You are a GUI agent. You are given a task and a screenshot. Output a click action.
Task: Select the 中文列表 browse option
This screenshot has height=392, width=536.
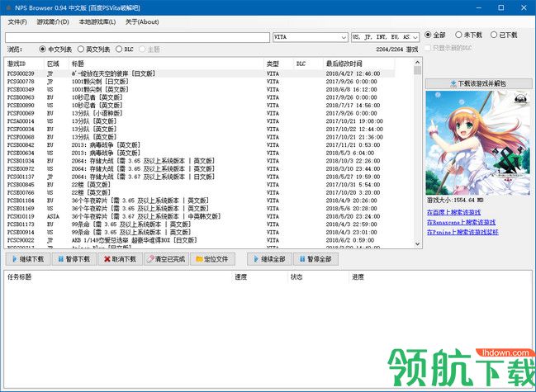pyautogui.click(x=55, y=50)
